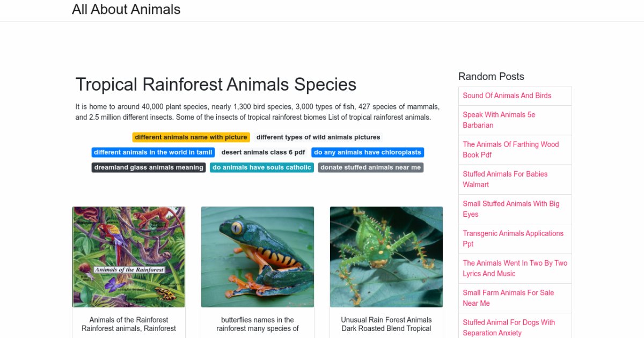644x338 pixels.
Task: Click 'Transgenic Animals Applications Ppt' link
Action: click(x=513, y=239)
